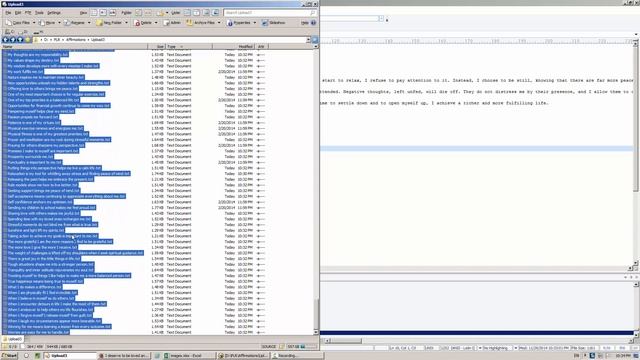Open the Settings menu
640x360 pixels.
(x=54, y=13)
